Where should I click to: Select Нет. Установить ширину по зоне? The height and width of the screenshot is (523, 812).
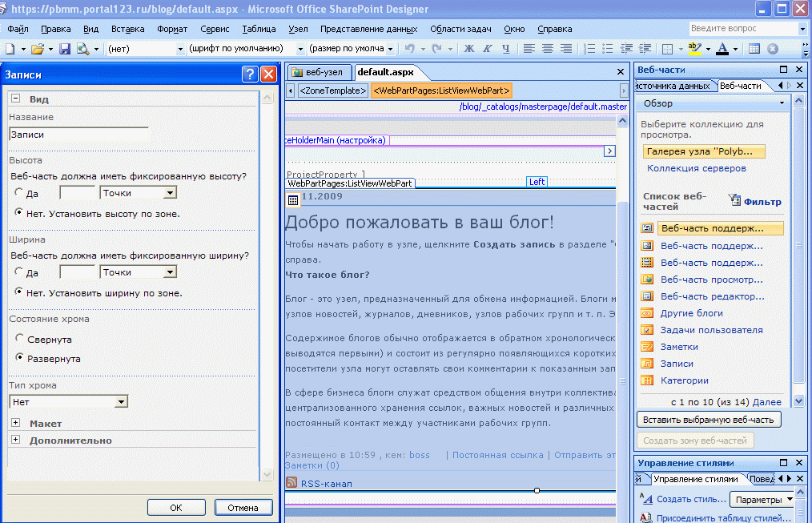[x=19, y=293]
